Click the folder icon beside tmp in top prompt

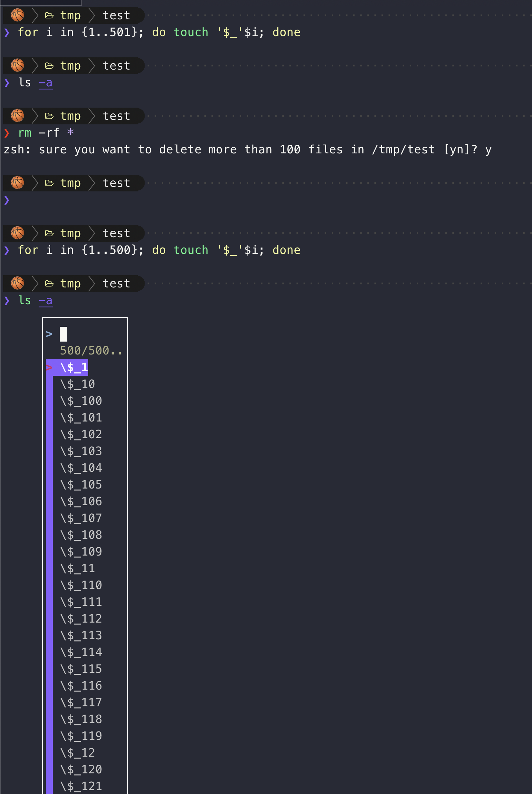tap(49, 15)
